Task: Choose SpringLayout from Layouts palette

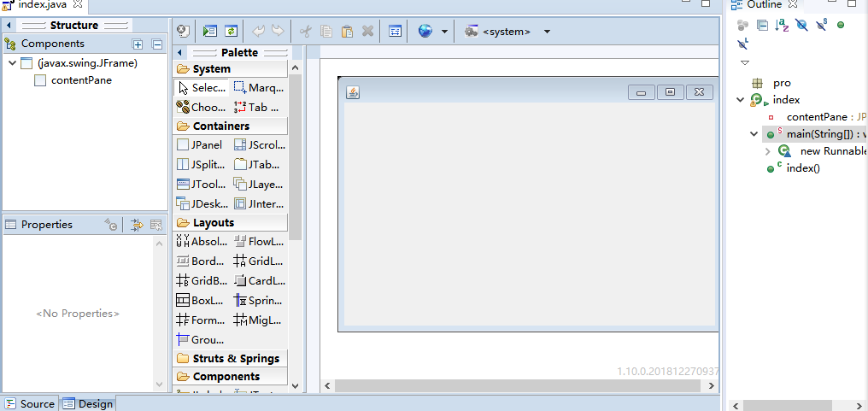Action: point(259,301)
